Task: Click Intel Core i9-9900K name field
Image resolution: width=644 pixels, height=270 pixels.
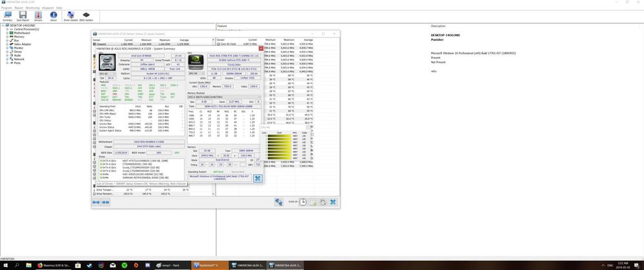Action: (141, 56)
